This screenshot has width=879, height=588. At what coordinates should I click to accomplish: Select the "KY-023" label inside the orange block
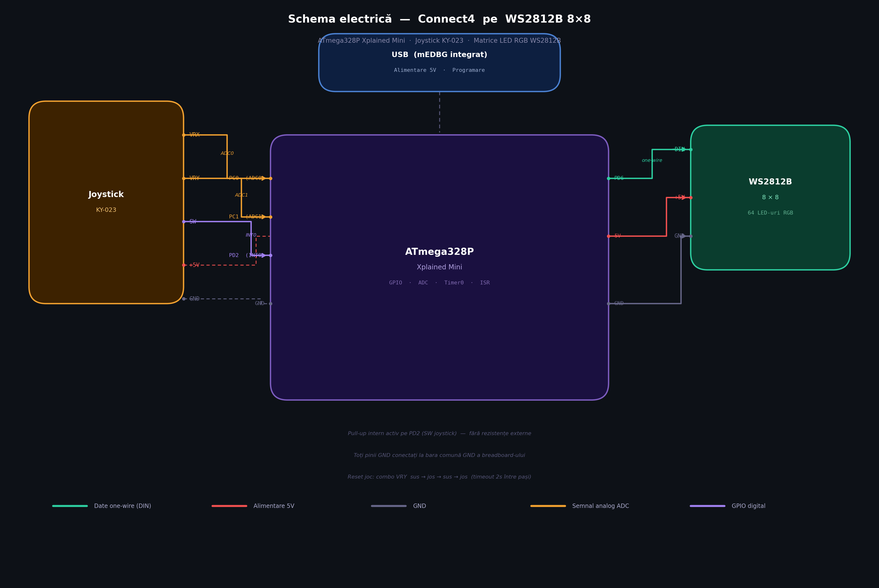pyautogui.click(x=106, y=210)
